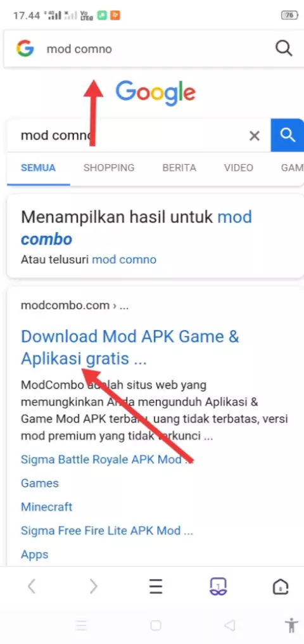Image resolution: width=304 pixels, height=644 pixels.
Task: Open the browser hamburger menu
Action: [156, 586]
